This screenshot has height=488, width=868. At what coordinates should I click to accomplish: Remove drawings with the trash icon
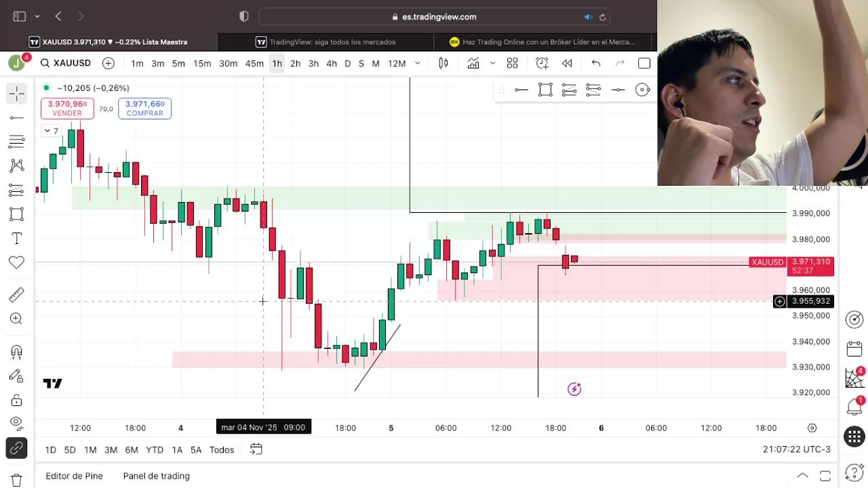click(17, 480)
